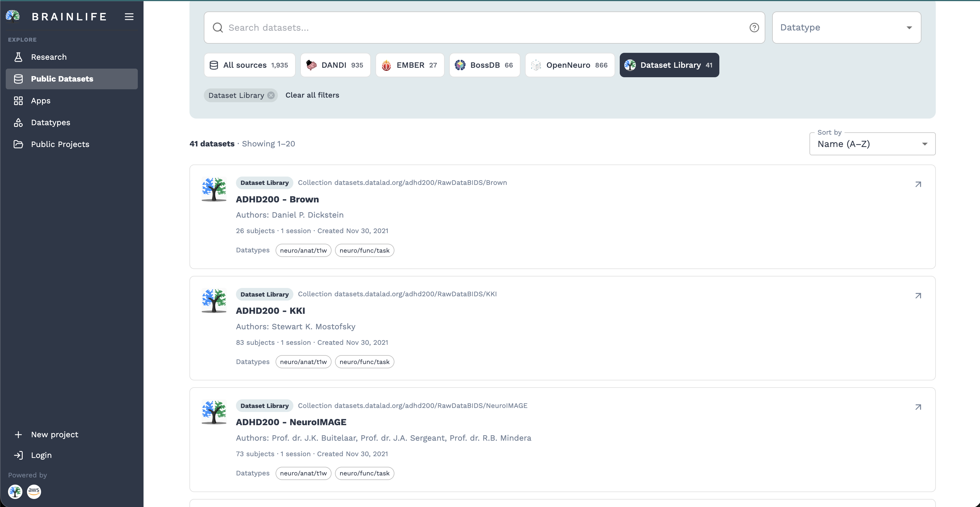Image resolution: width=980 pixels, height=507 pixels.
Task: Click the Brainlife brain logo
Action: 13,16
